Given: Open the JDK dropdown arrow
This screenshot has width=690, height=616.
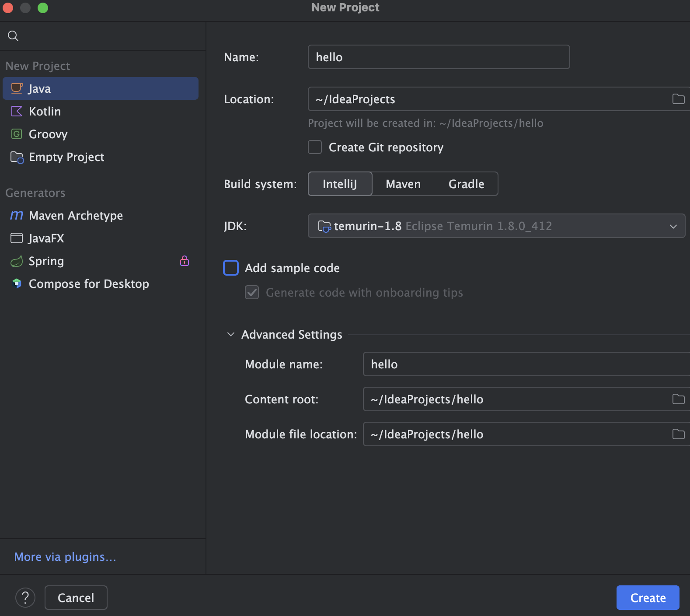Looking at the screenshot, I should click(x=673, y=226).
